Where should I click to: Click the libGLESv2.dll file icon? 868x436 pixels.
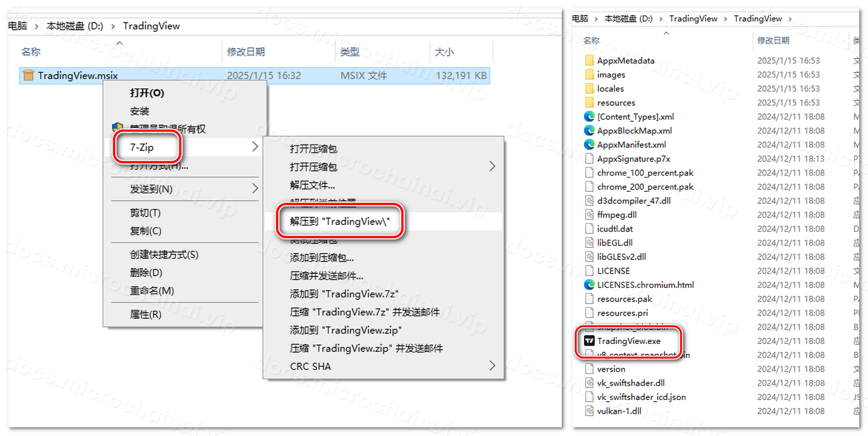coord(589,257)
